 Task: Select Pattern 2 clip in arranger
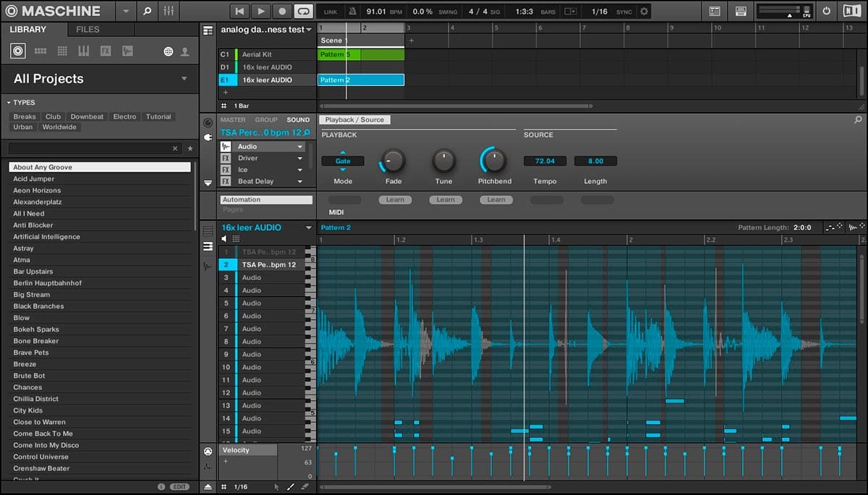[x=361, y=80]
